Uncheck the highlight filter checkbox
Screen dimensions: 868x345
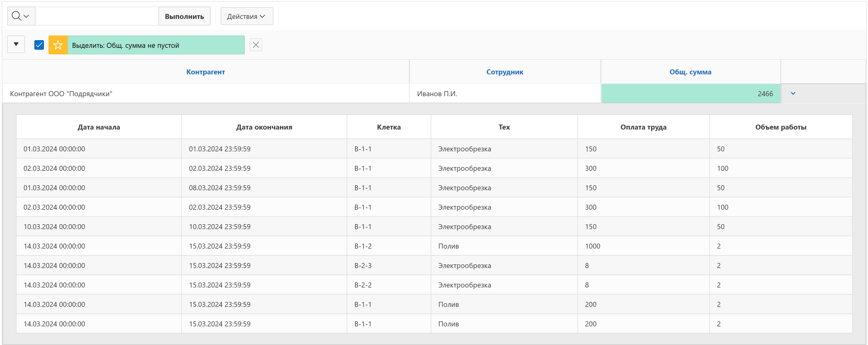39,45
